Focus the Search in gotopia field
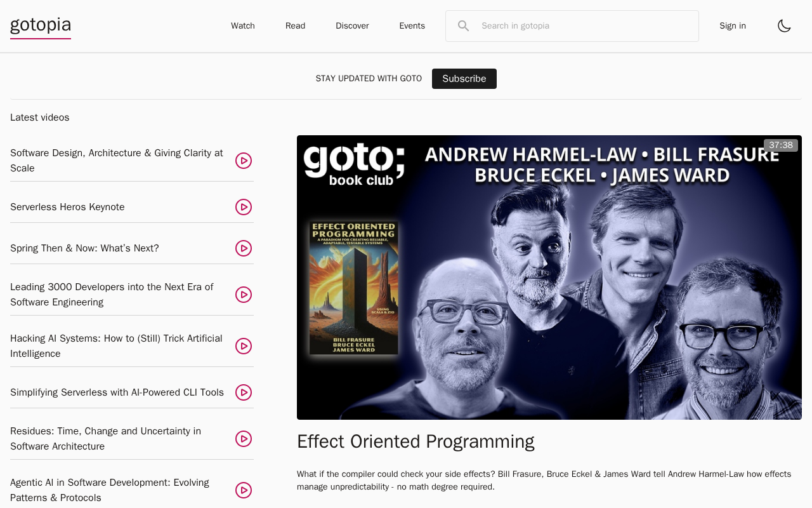Screen dimensions: 812x508 (572, 26)
